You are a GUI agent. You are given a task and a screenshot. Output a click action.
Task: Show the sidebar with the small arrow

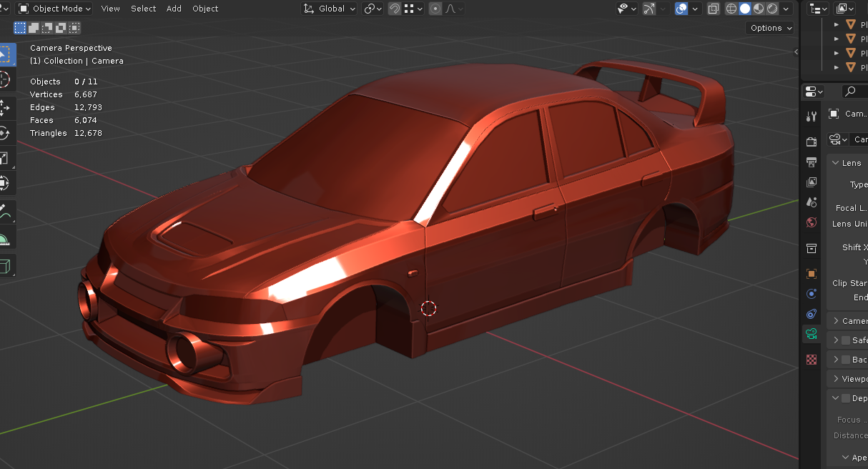(796, 52)
